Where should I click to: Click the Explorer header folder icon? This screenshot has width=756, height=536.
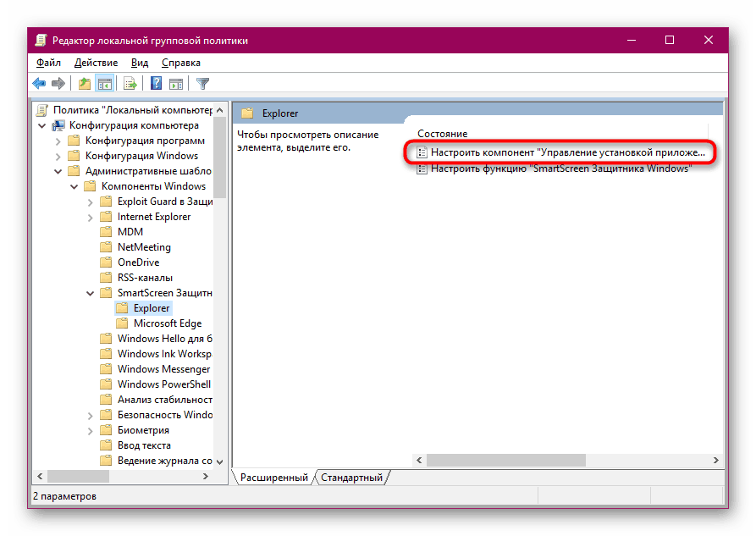point(247,113)
